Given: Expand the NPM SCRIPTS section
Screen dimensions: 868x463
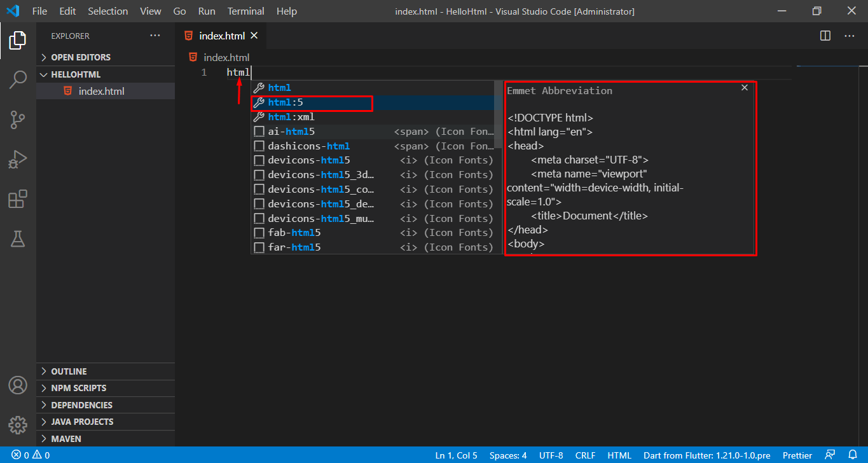Looking at the screenshot, I should coord(78,388).
